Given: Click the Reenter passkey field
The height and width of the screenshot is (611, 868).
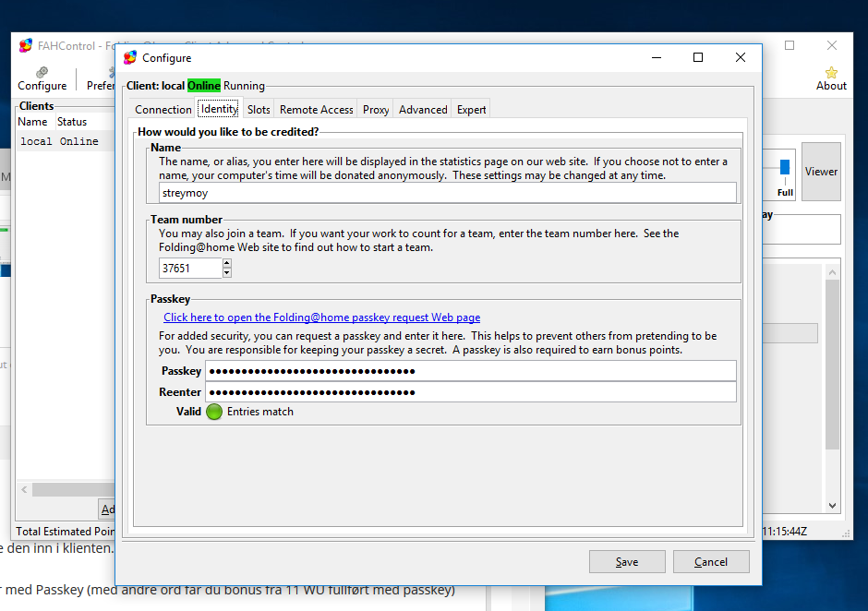Looking at the screenshot, I should pos(471,392).
